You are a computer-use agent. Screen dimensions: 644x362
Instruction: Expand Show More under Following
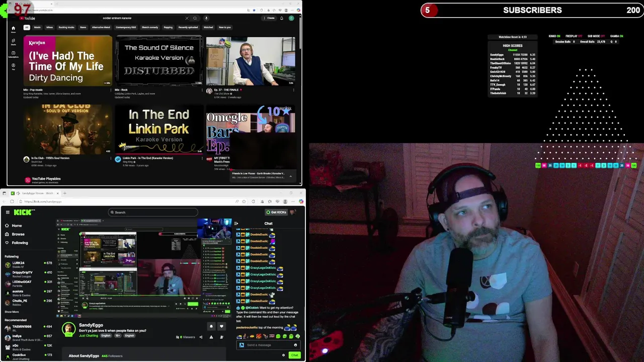tap(12, 312)
